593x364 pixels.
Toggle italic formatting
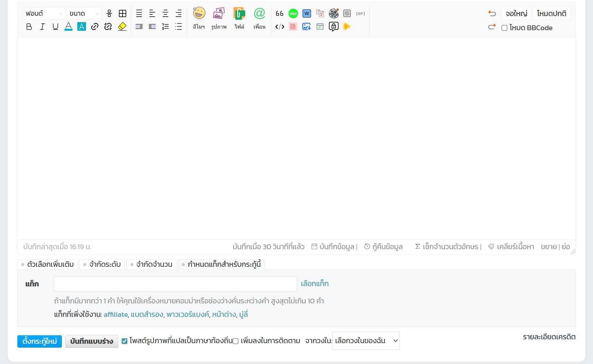click(x=42, y=27)
